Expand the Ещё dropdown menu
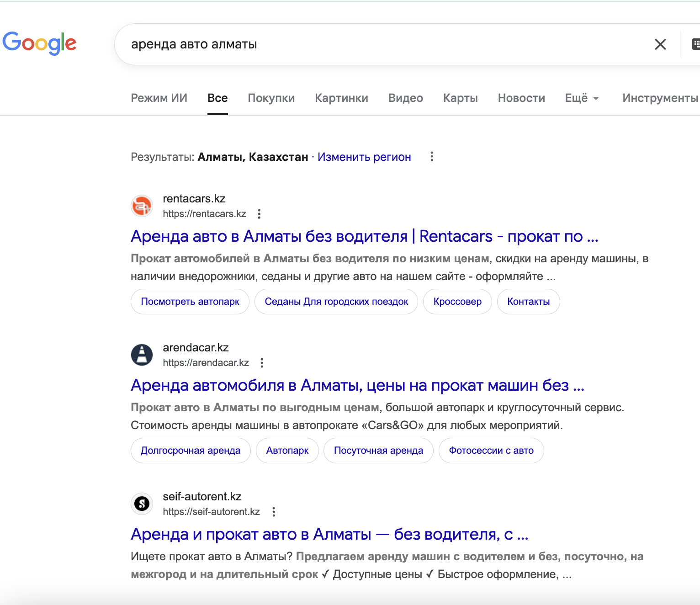Screen dimensions: 700x605 click(x=582, y=98)
